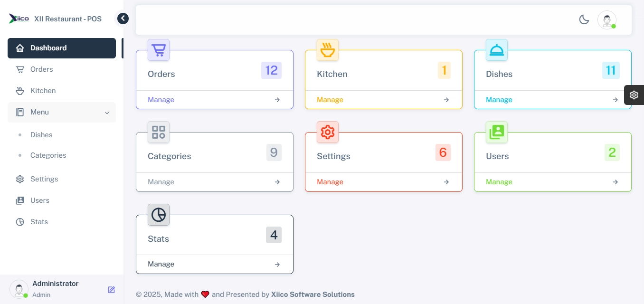The width and height of the screenshot is (644, 304).
Task: Click the Settings gear icon on the red card
Action: click(x=328, y=132)
